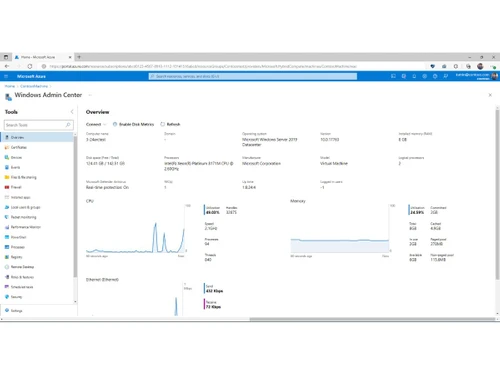Click the Memory utilization graph
This screenshot has height=375, width=500.
[x=340, y=229]
